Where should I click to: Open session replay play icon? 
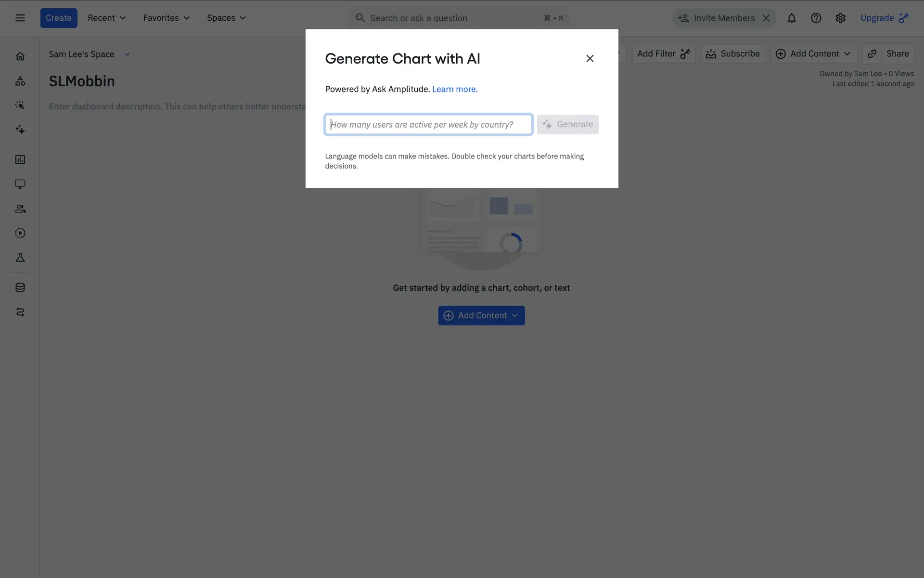click(x=20, y=233)
